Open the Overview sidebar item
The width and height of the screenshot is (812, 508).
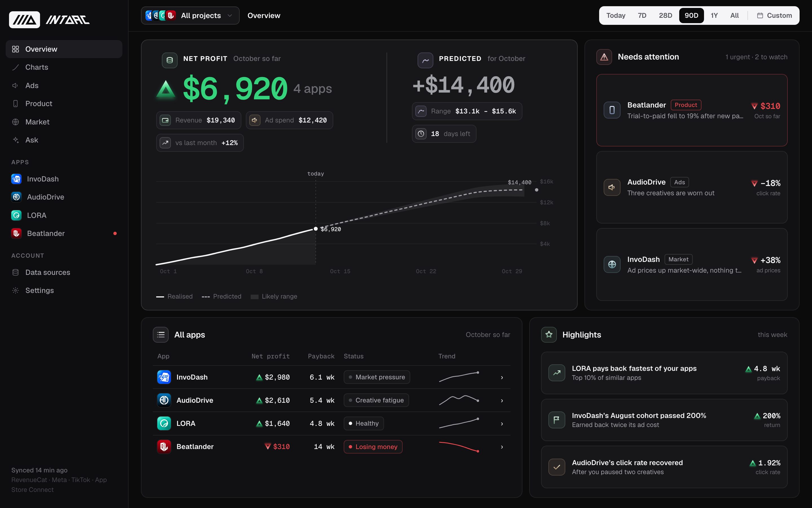tap(64, 49)
